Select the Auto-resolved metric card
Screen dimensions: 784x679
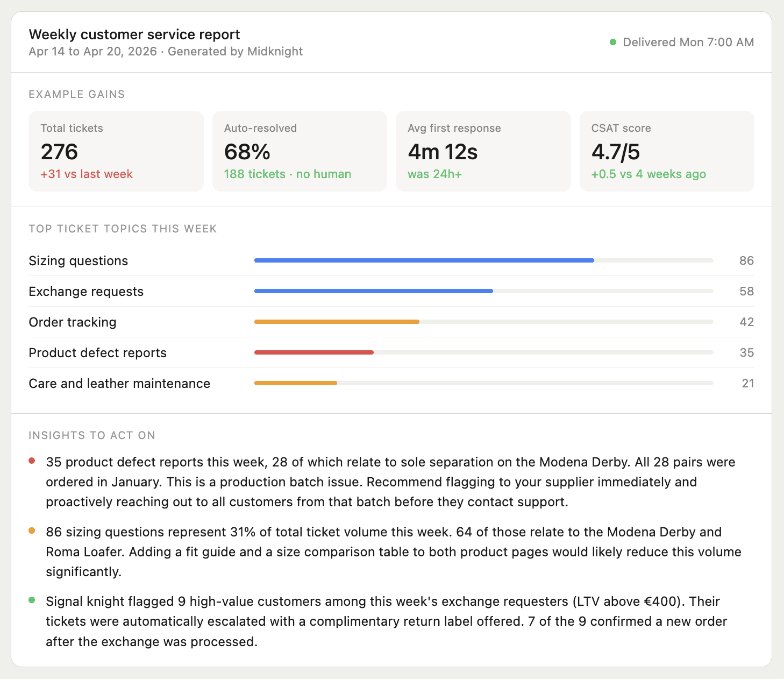click(x=300, y=151)
